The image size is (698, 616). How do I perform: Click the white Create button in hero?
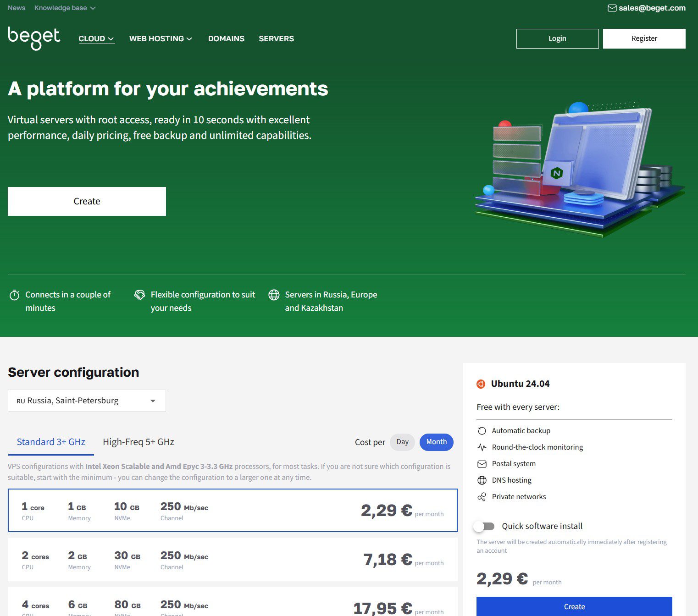click(x=87, y=201)
